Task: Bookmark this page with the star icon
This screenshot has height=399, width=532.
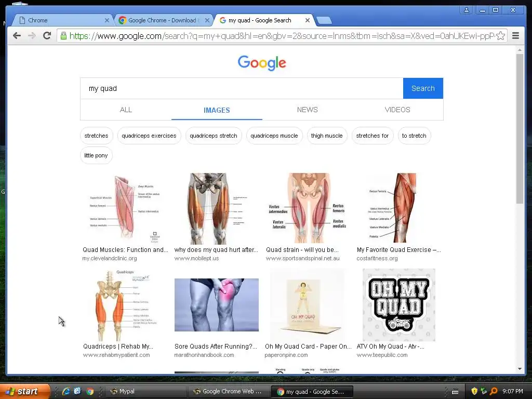Action: point(500,36)
